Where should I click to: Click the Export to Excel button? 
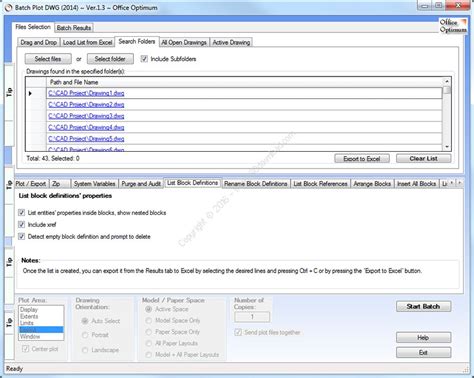tap(362, 159)
